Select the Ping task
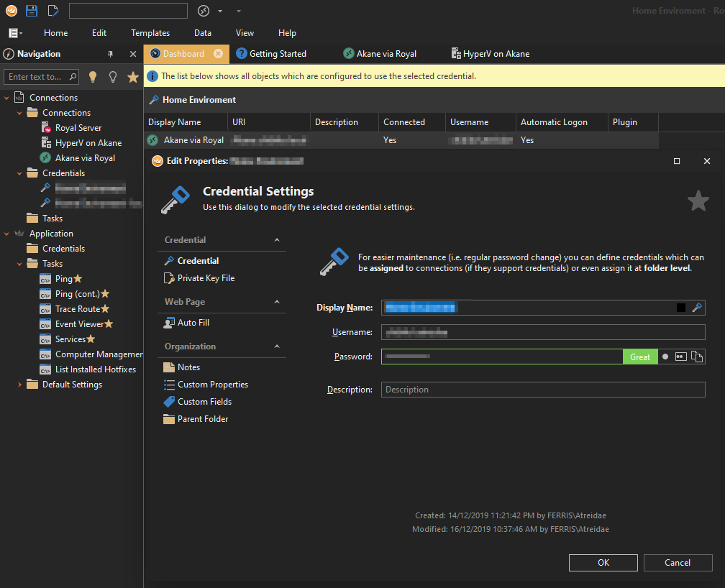This screenshot has height=588, width=725. pyautogui.click(x=63, y=279)
